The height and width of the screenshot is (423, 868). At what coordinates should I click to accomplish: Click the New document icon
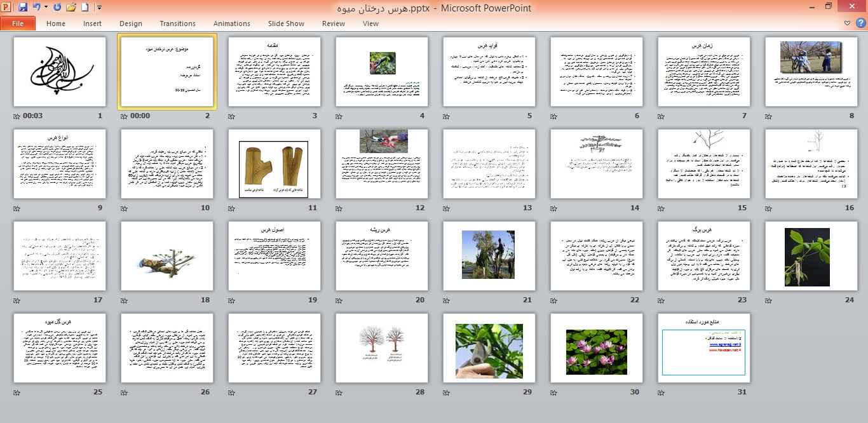(x=85, y=8)
